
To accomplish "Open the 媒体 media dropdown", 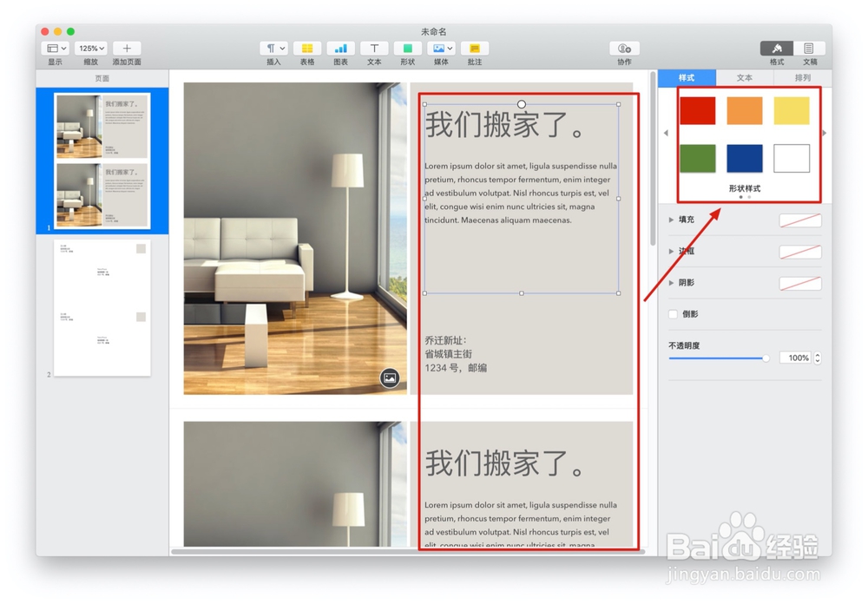I will pyautogui.click(x=442, y=49).
